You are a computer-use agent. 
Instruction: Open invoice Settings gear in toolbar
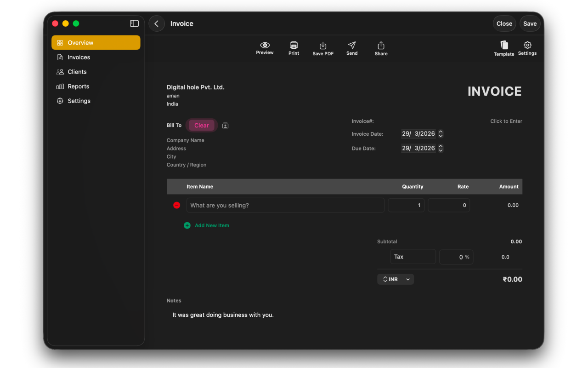(527, 45)
